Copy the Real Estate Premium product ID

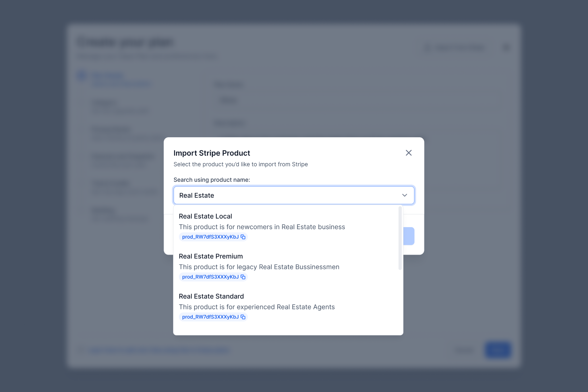point(243,277)
